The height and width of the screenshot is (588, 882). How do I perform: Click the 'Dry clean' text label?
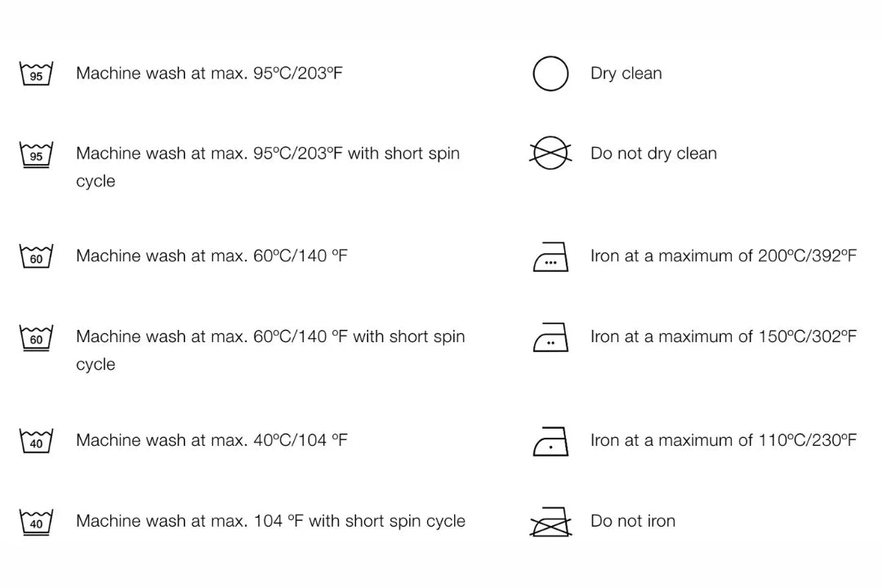coord(626,73)
